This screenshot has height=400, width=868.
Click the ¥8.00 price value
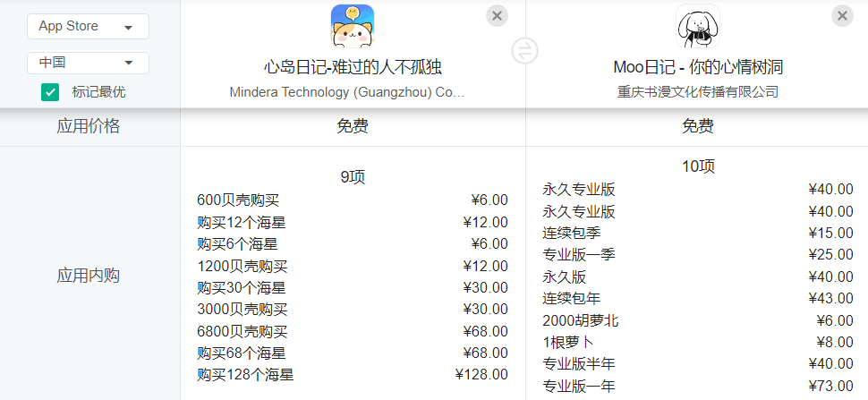(835, 342)
